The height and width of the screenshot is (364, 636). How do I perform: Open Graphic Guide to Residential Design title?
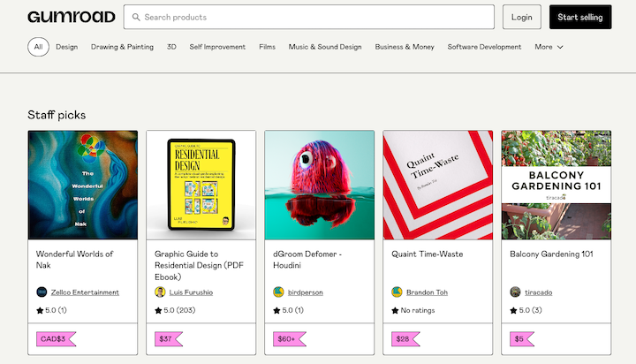point(199,265)
